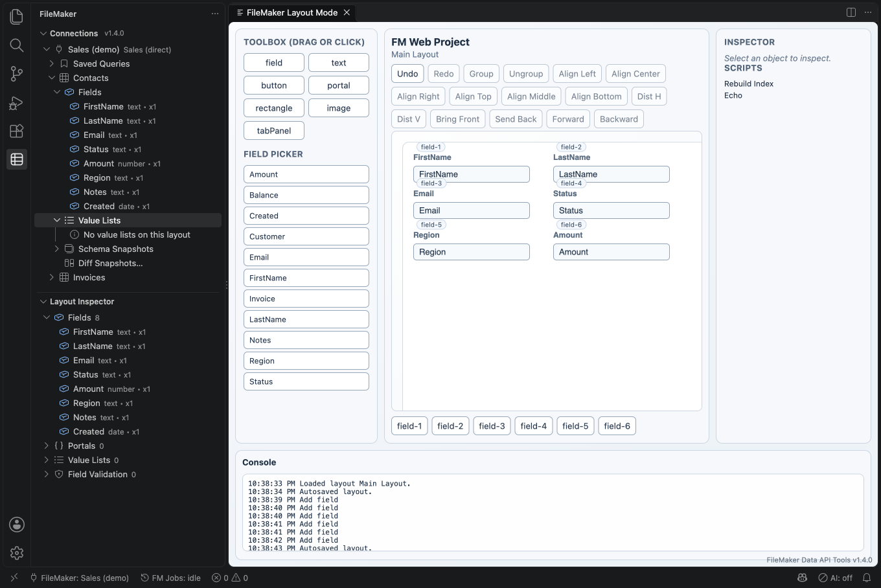
Task: Collapse the Connections section
Action: (43, 33)
